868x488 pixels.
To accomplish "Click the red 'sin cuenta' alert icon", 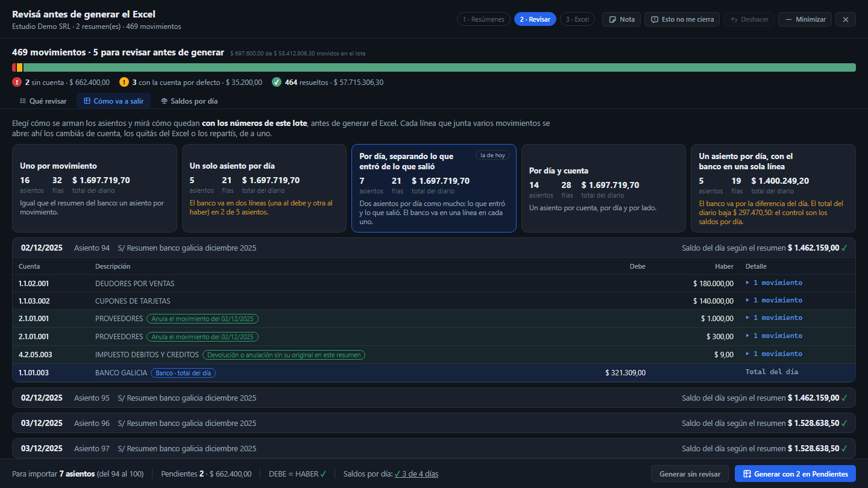I will (x=17, y=82).
